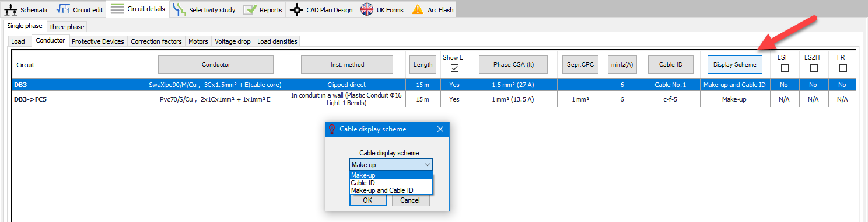Choose Make-up and Cable ID option
The width and height of the screenshot is (868, 222).
(x=391, y=190)
